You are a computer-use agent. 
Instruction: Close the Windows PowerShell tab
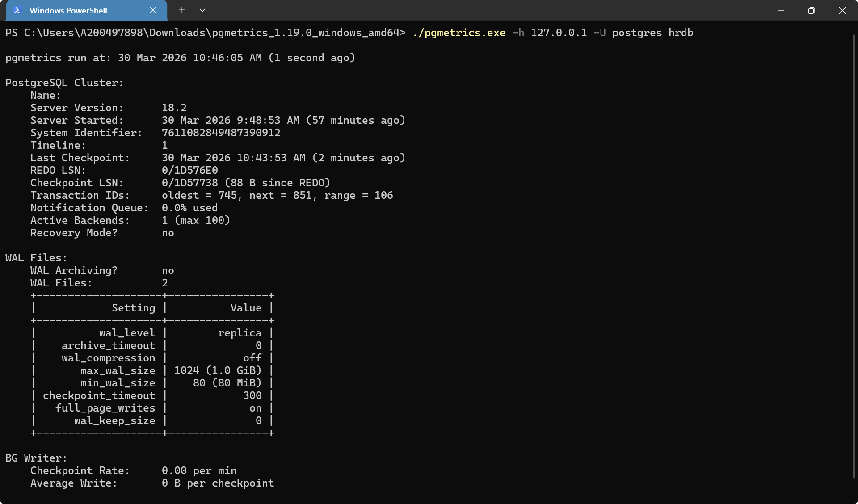[153, 10]
